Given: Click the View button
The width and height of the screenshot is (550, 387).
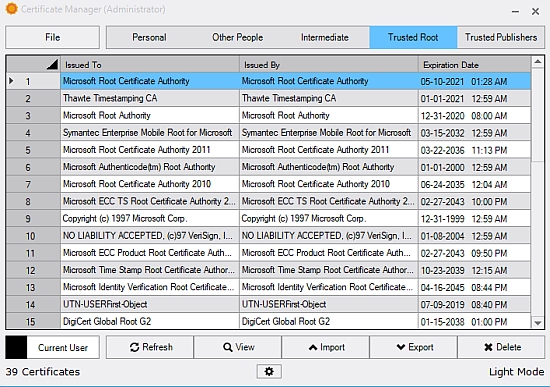Looking at the screenshot, I should click(238, 347).
